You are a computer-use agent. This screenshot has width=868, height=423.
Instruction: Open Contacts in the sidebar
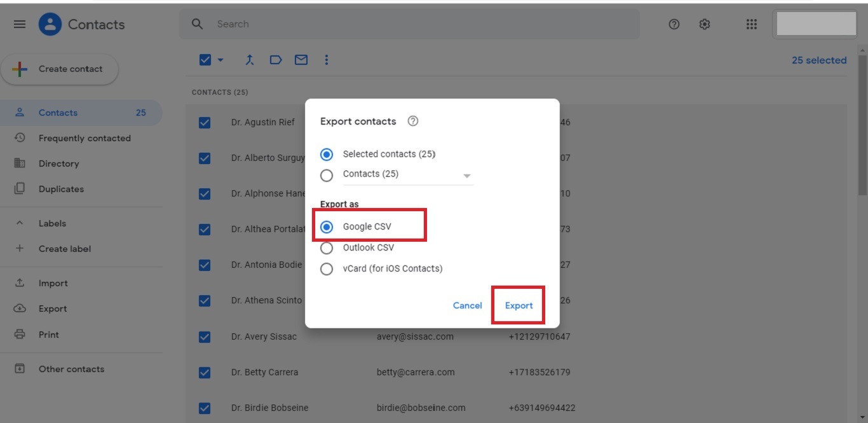pos(81,113)
